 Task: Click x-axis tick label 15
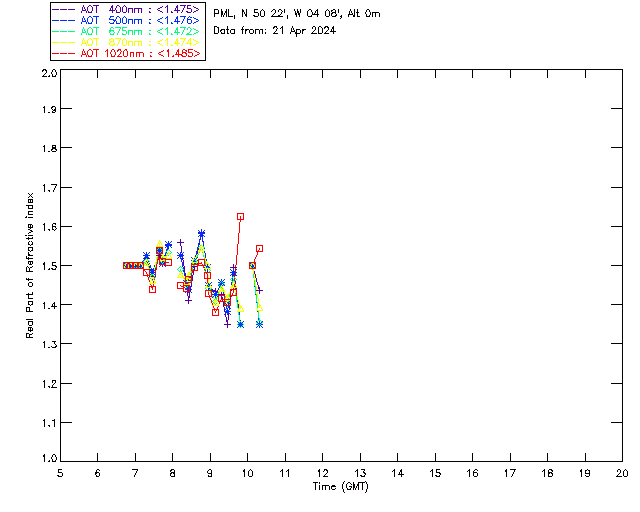pyautogui.click(x=435, y=473)
